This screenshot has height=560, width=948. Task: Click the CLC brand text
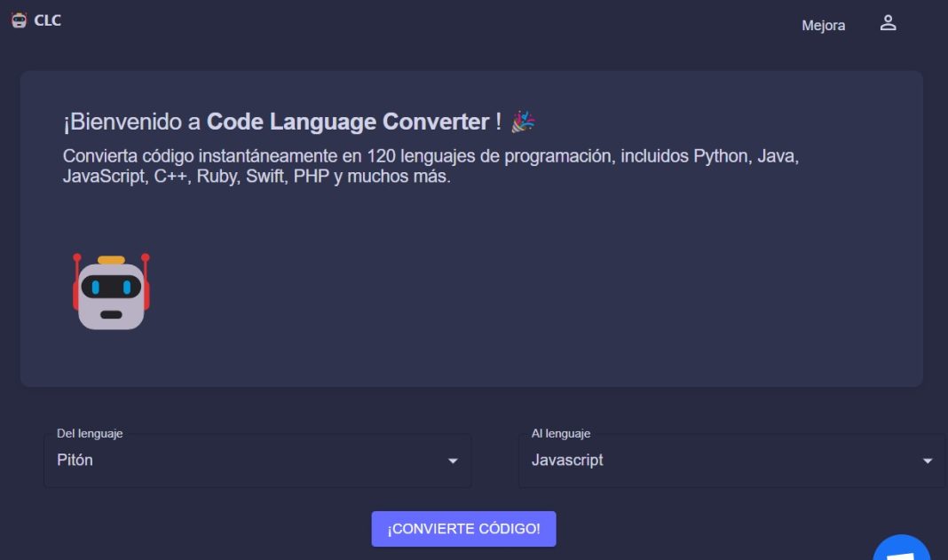(47, 20)
